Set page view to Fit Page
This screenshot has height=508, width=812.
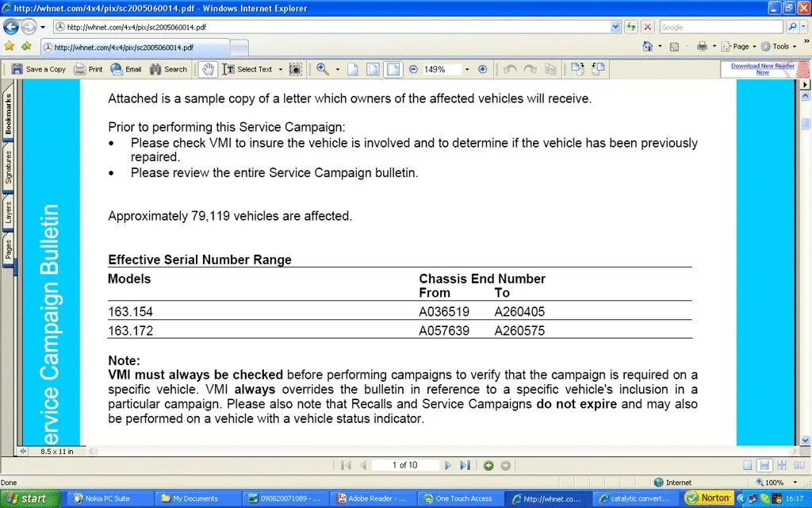[373, 69]
